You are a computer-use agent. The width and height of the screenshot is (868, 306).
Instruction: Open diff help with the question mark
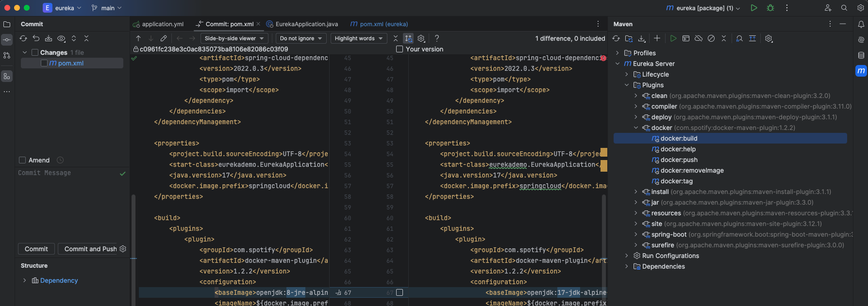pos(437,38)
